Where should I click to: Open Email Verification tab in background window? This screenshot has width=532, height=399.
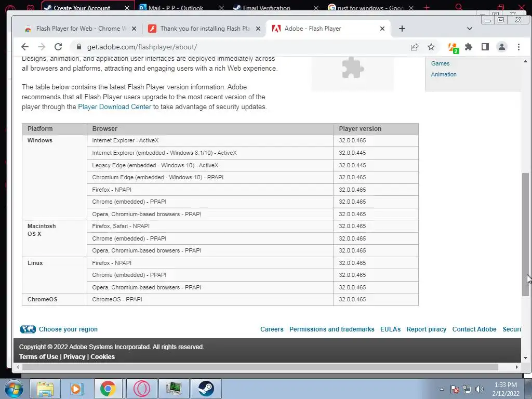(267, 7)
